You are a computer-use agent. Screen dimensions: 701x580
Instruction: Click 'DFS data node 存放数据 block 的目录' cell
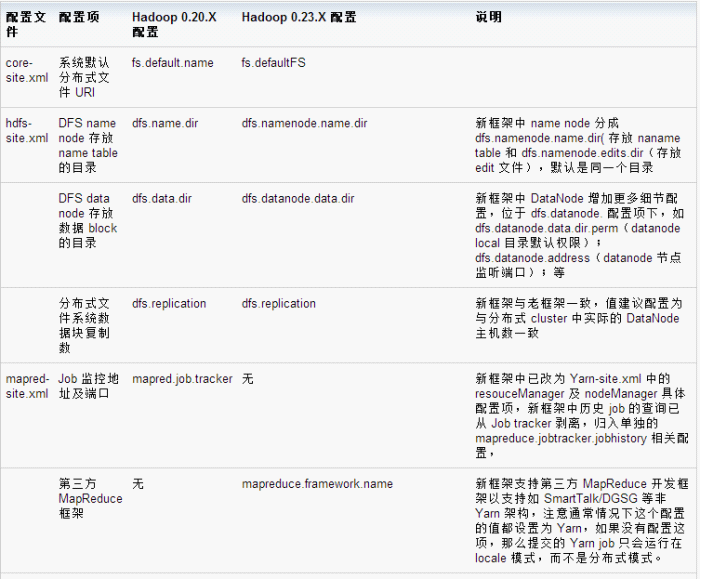(88, 220)
